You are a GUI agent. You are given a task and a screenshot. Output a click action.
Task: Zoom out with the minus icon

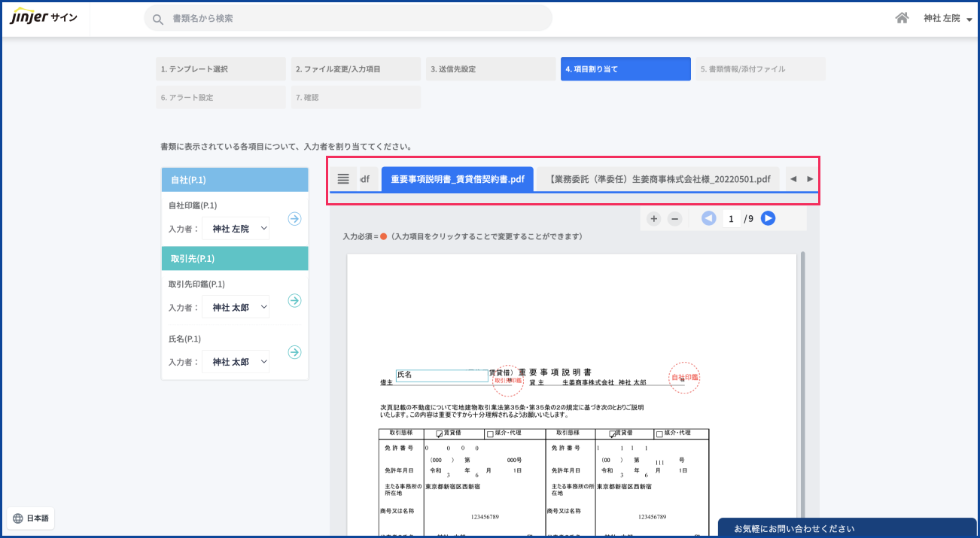pyautogui.click(x=675, y=219)
